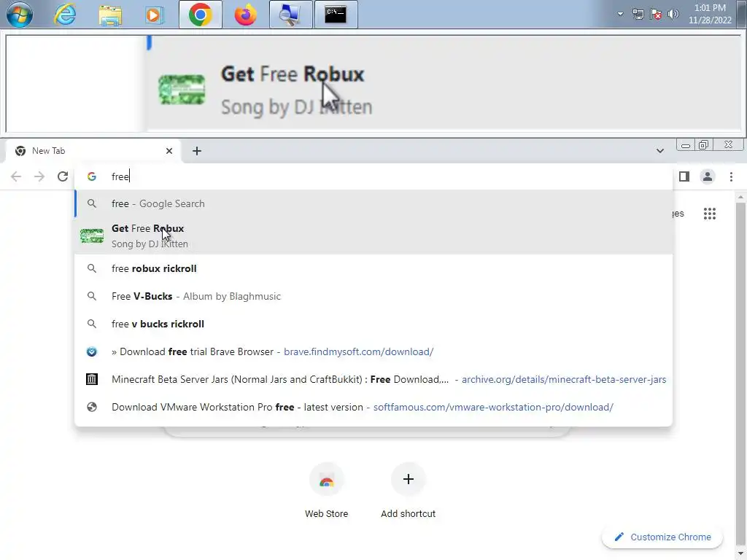The width and height of the screenshot is (747, 560).
Task: Open the Magnifier taskbar button
Action: 290,15
